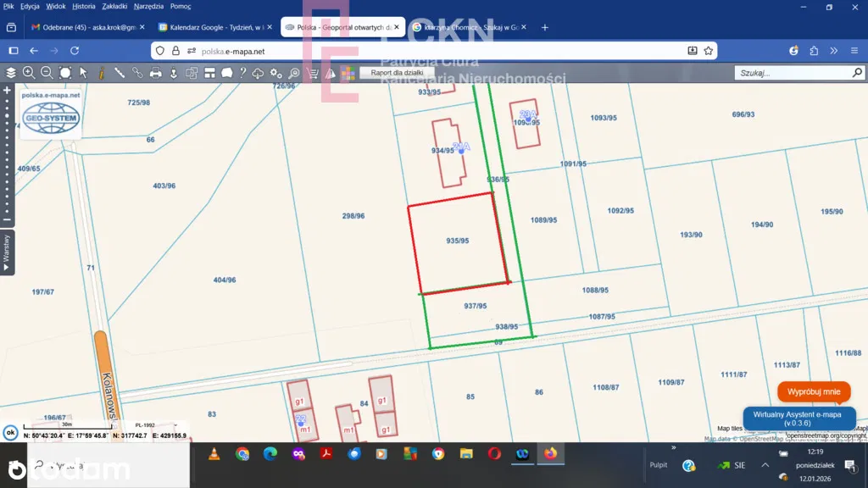
Task: Open the help question mark icon
Action: (x=242, y=73)
